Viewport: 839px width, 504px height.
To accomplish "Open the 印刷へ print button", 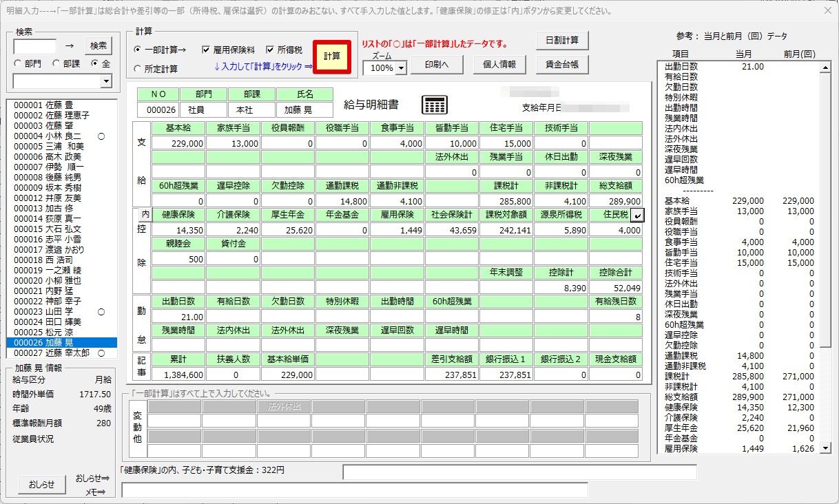I will 437,64.
